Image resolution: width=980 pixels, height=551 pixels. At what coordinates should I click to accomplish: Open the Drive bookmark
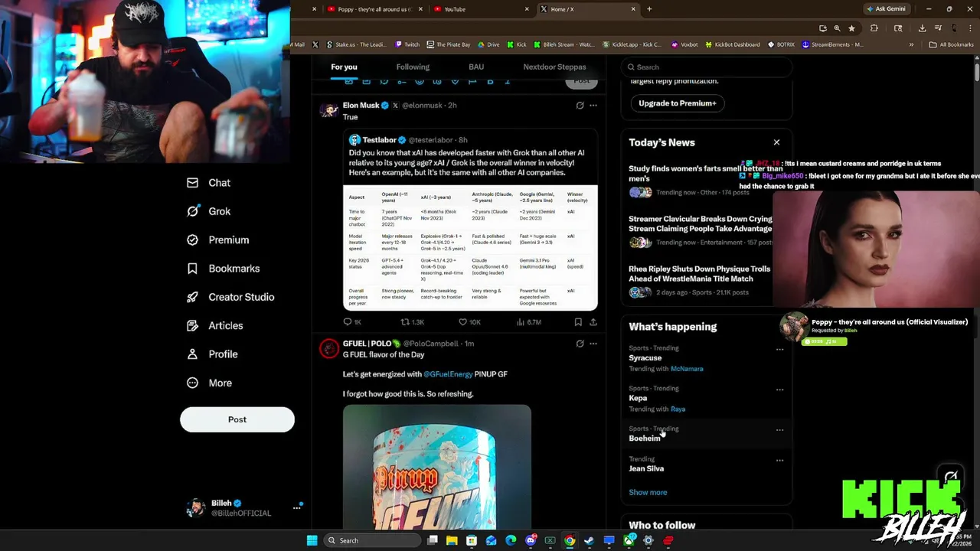488,44
